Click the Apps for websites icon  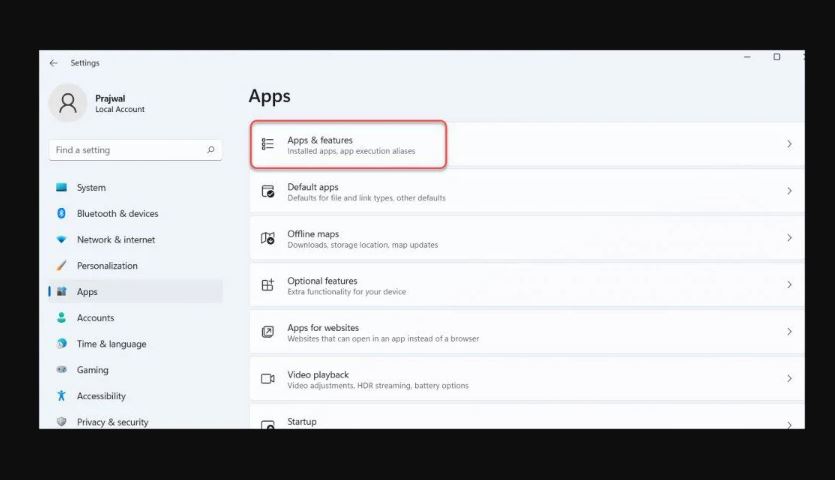tap(267, 331)
